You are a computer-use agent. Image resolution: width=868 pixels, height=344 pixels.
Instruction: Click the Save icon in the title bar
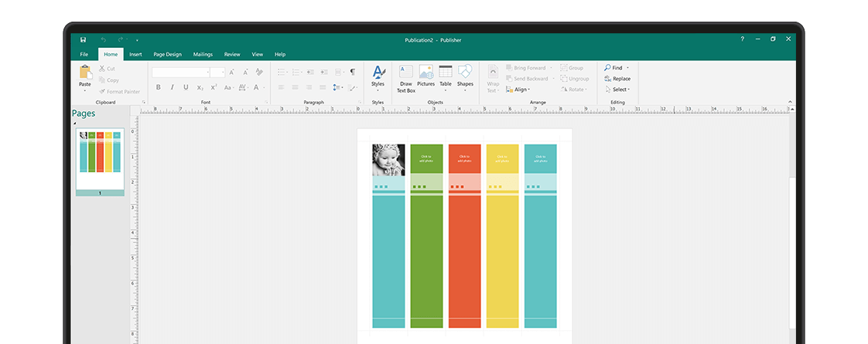coord(83,39)
